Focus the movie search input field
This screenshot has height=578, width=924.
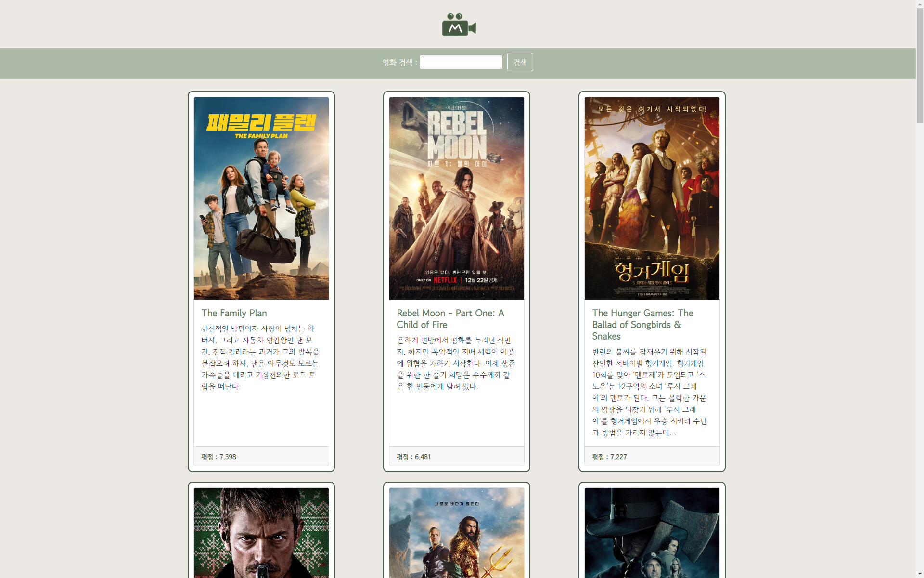click(x=461, y=62)
